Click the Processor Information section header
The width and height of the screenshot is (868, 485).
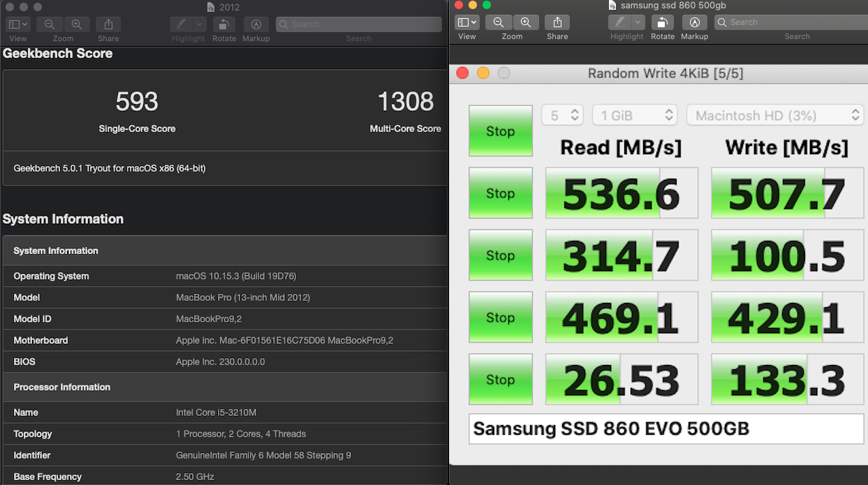(x=62, y=387)
